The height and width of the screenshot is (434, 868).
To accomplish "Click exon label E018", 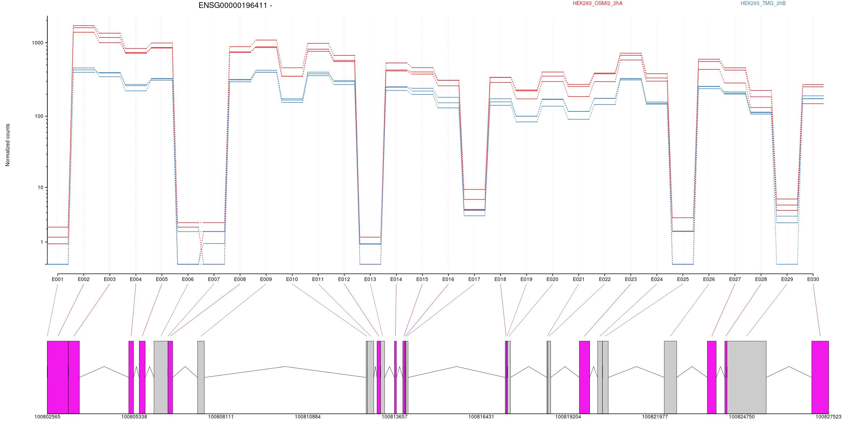I will point(500,279).
